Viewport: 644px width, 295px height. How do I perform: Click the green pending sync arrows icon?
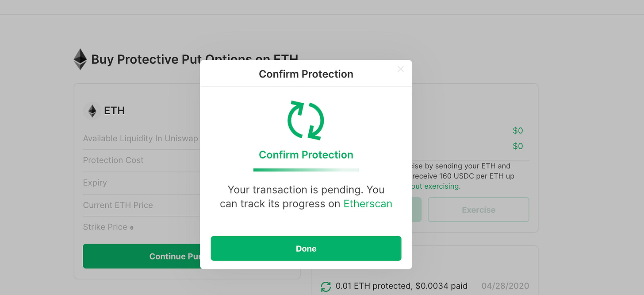[x=306, y=120]
